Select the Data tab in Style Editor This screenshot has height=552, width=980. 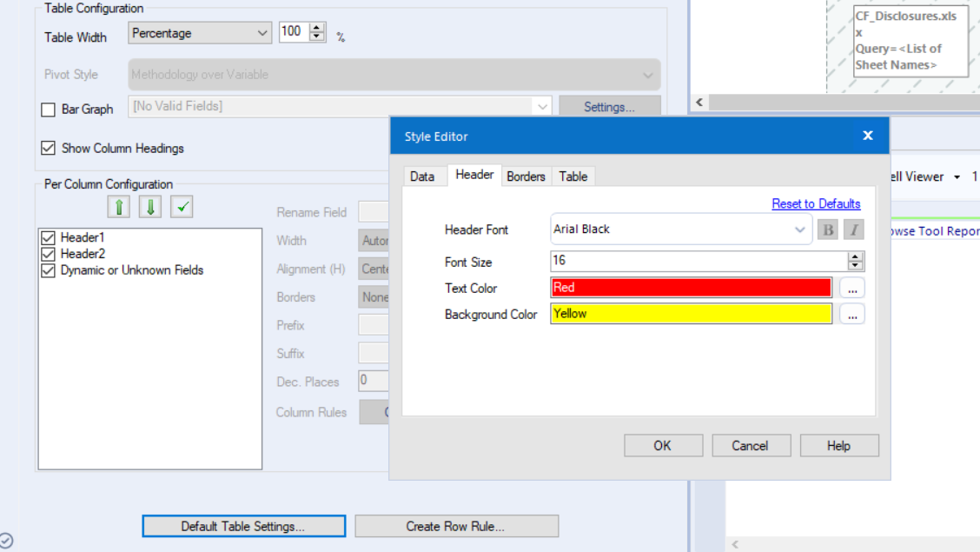[x=423, y=176]
